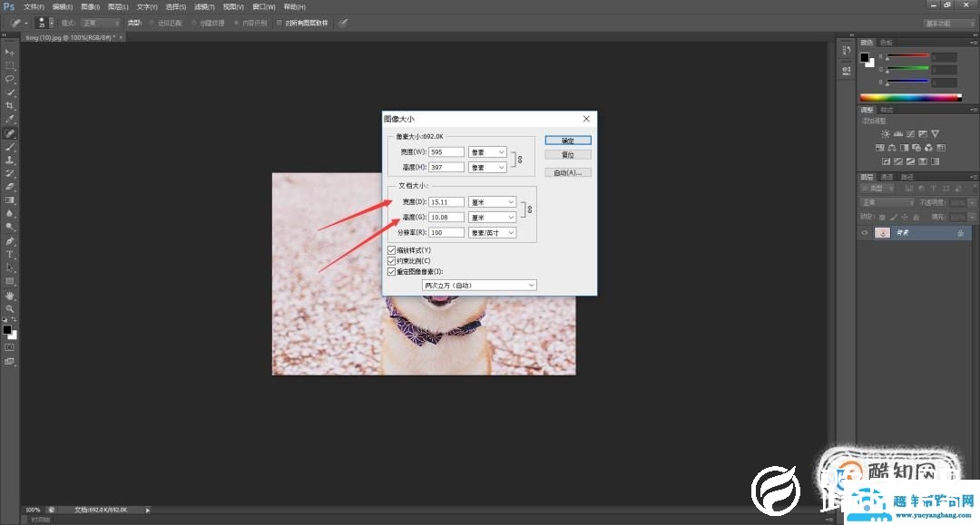Open resample method dropdown
This screenshot has height=525, width=980.
pyautogui.click(x=479, y=286)
